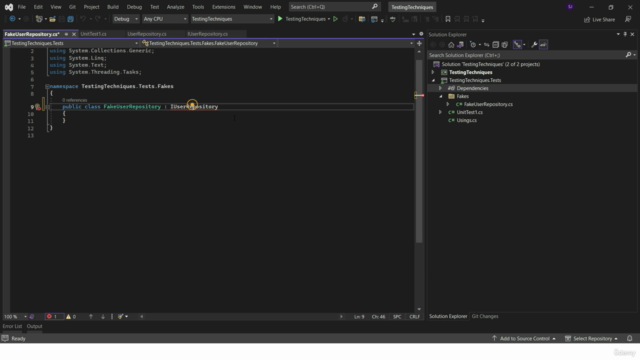Click the split editor plus icon
This screenshot has width=640, height=360.
pyautogui.click(x=419, y=43)
